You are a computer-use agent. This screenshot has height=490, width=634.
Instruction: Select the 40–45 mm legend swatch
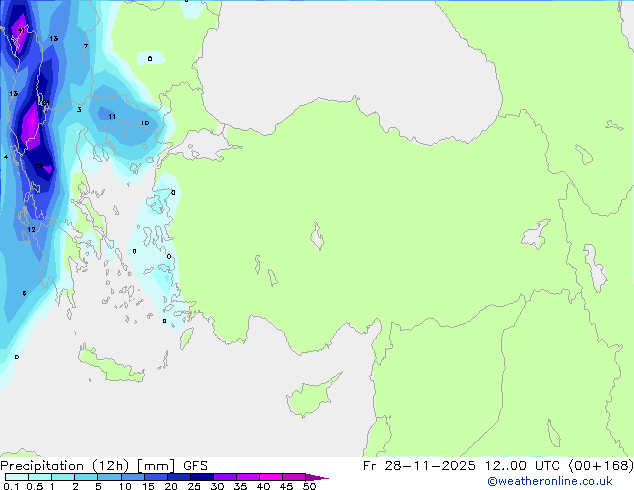(271, 477)
